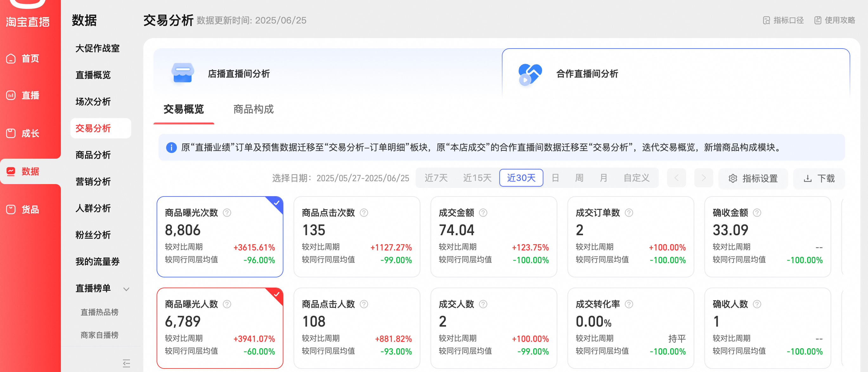Click the help icon next to 成交人数
This screenshot has width=868, height=372.
[483, 304]
